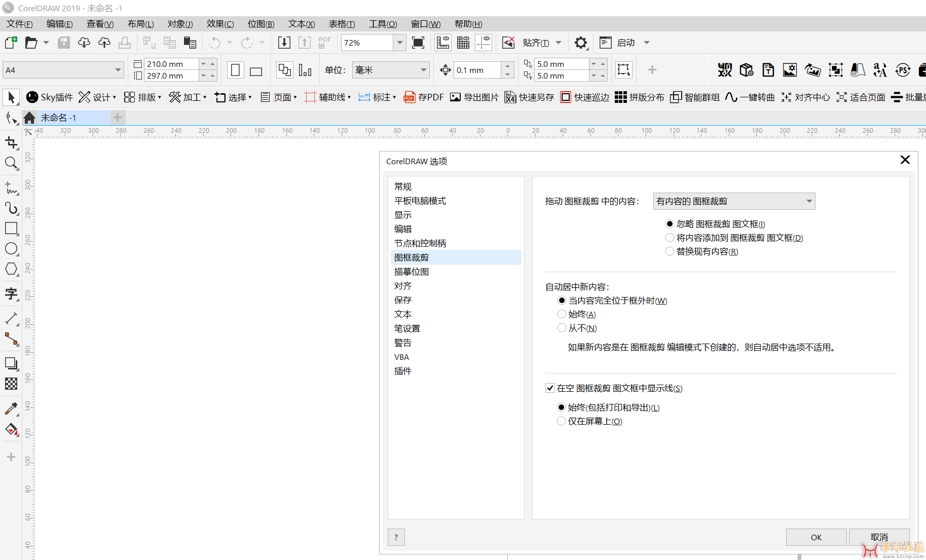Select the Transparency checkerboard tool
This screenshot has width=926, height=560.
tap(11, 384)
